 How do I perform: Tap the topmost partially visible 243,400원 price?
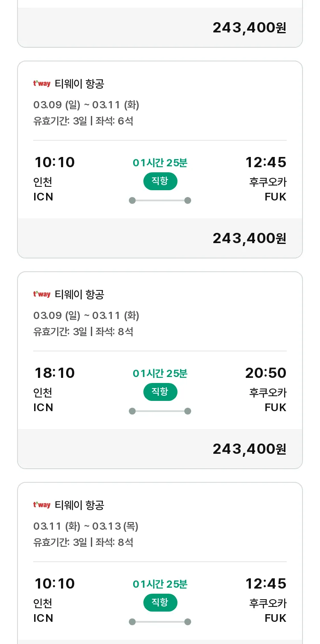[x=250, y=28]
